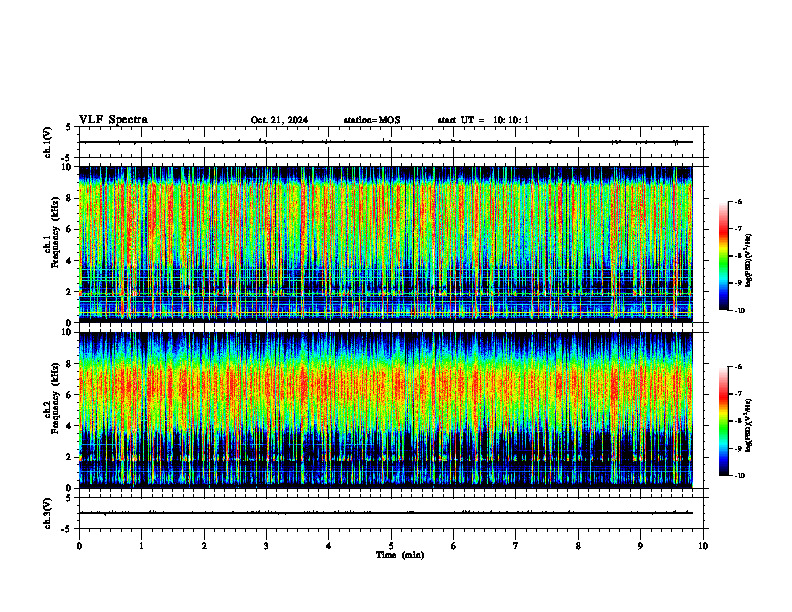This screenshot has height=612, width=792.
Task: Click inside the ch.2 spectrogram panel
Action: coord(385,410)
